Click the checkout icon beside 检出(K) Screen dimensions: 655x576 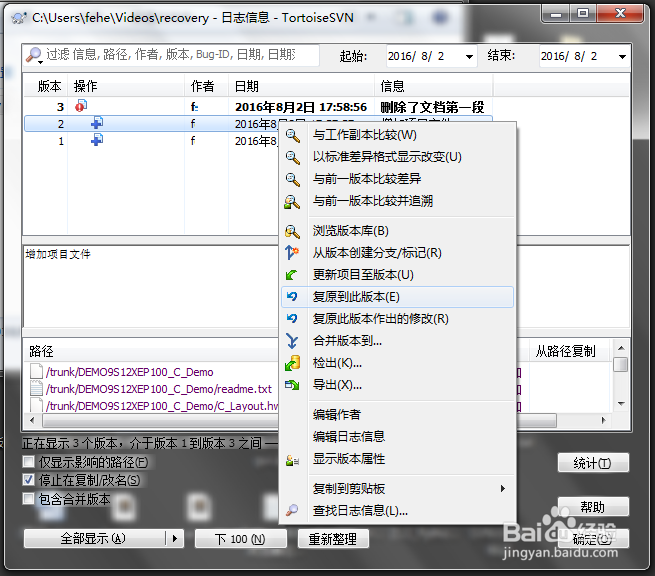pyautogui.click(x=292, y=363)
